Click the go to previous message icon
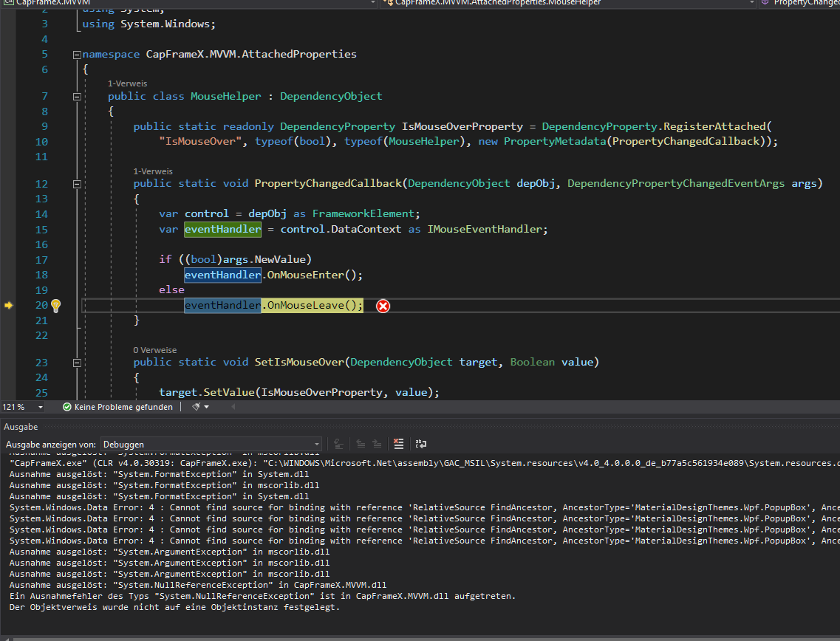This screenshot has height=641, width=840. coord(361,444)
